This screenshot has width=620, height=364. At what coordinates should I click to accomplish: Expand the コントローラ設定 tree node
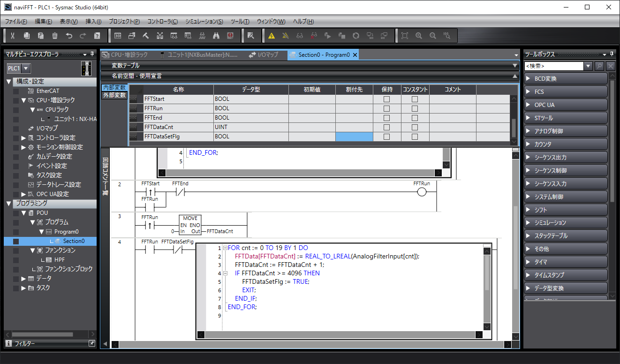pyautogui.click(x=23, y=137)
